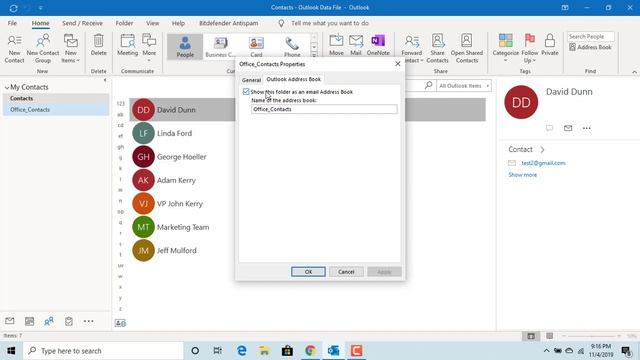Cancel the Office_Contacts Properties dialog
Viewport: 640px width, 360px height.
(346, 272)
